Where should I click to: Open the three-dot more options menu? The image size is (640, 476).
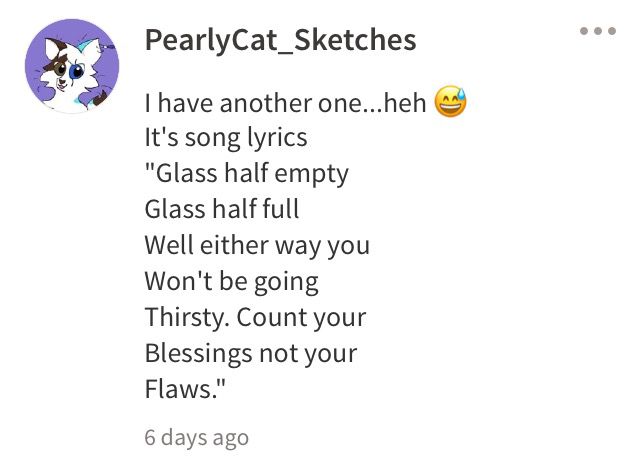tap(598, 31)
